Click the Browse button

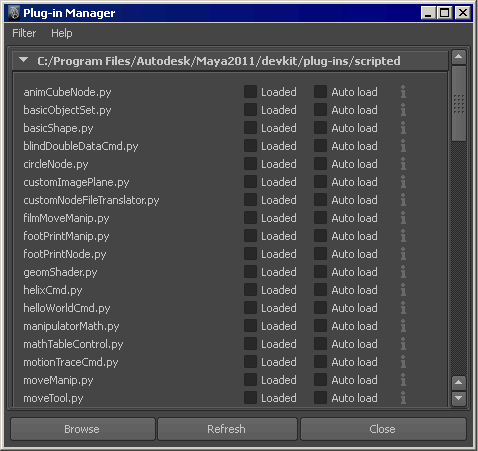pos(83,429)
